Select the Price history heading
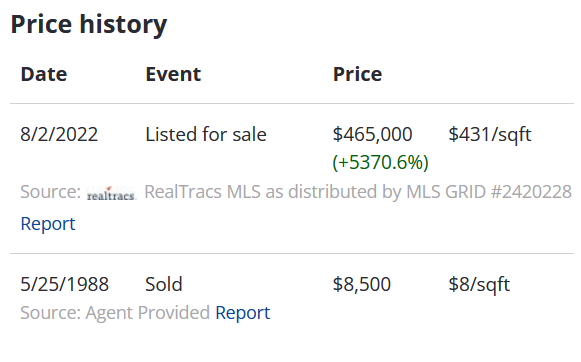 (x=89, y=24)
